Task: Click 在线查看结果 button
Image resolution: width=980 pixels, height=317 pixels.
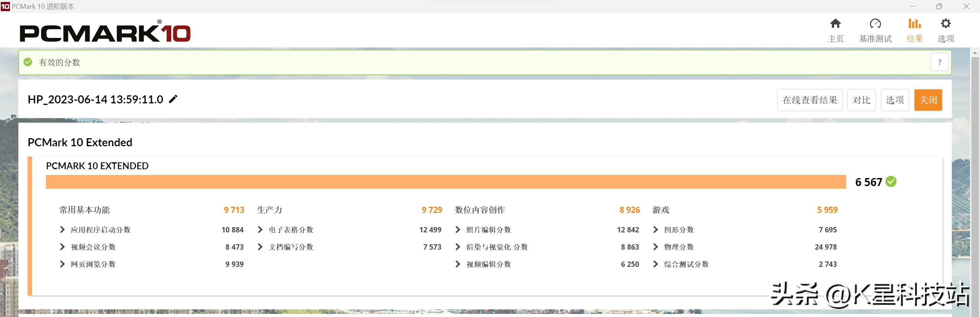Action: 810,100
